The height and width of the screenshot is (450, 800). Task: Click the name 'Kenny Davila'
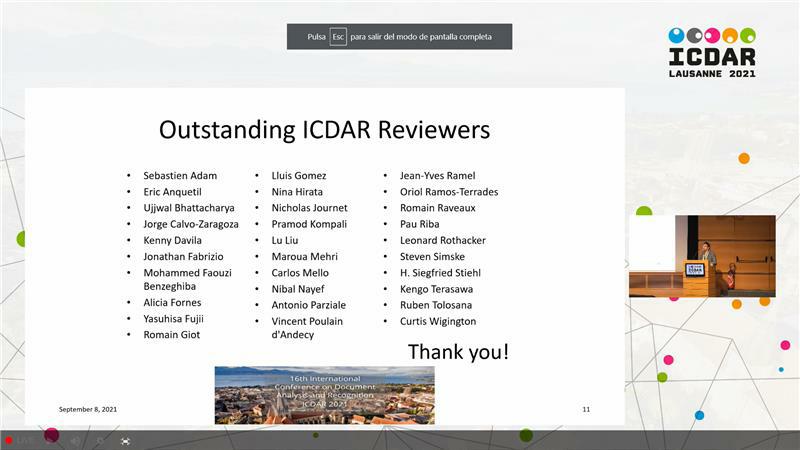(172, 240)
